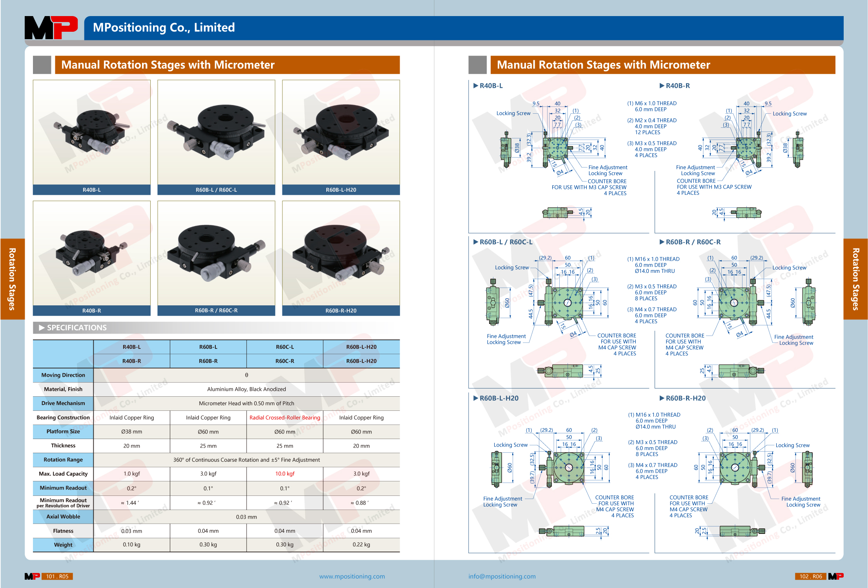Click the small MP logo in the bottom-right footer
868x588 pixels.
836,576
